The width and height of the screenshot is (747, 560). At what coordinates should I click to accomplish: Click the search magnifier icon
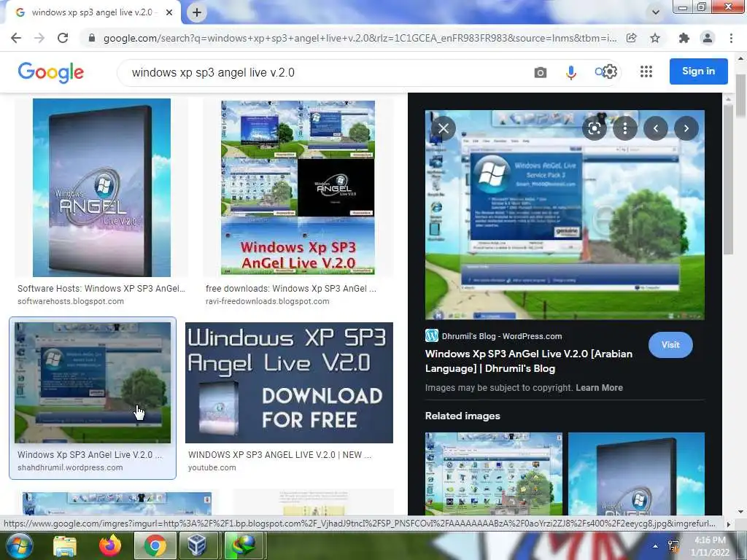click(x=600, y=72)
